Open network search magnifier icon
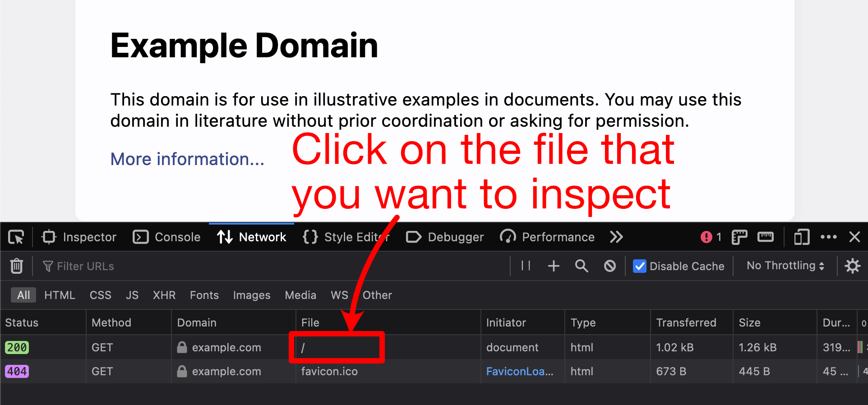Image resolution: width=868 pixels, height=405 pixels. coord(582,266)
